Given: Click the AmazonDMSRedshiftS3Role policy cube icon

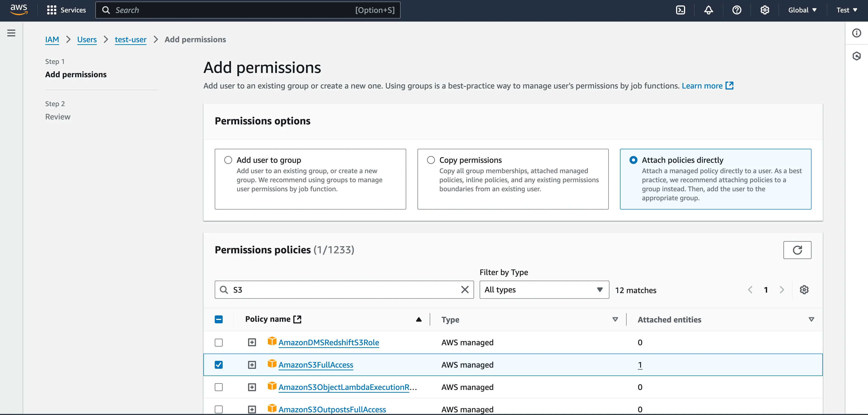Looking at the screenshot, I should pos(272,341).
